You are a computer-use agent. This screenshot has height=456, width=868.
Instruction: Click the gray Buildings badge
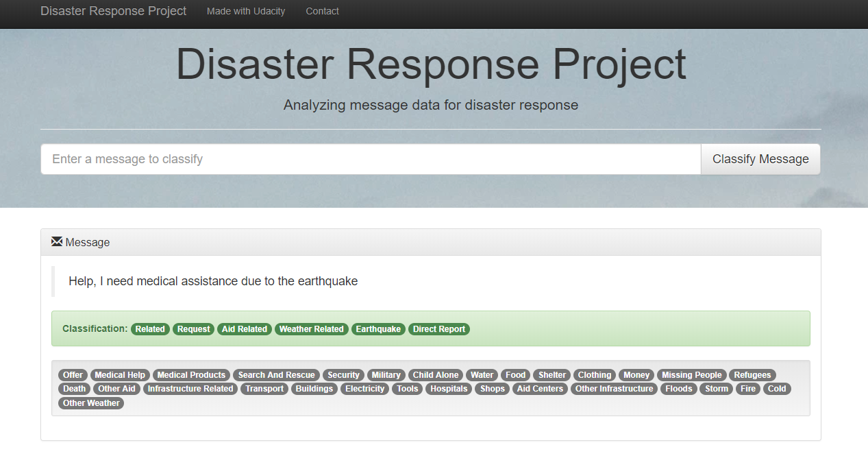click(314, 389)
